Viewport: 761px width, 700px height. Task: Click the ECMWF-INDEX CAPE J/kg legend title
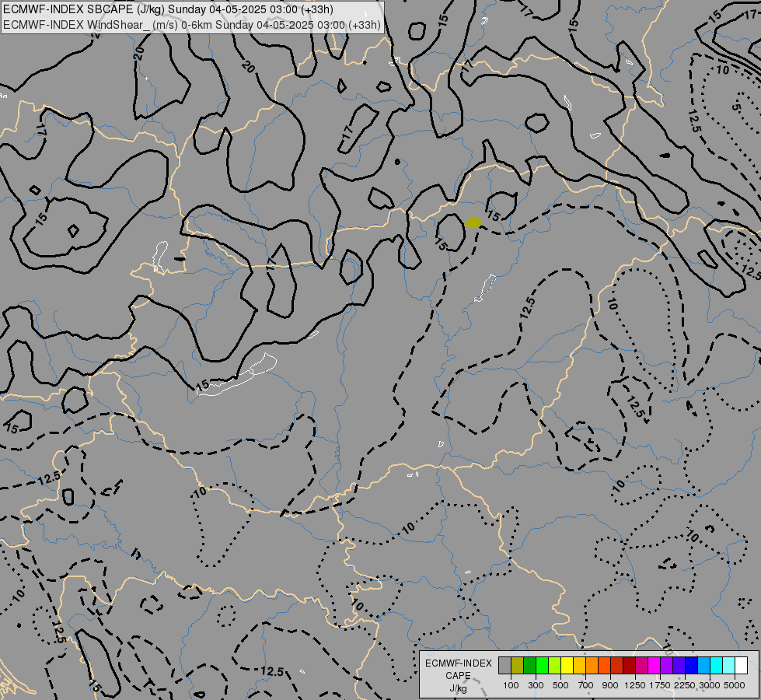coord(459,675)
